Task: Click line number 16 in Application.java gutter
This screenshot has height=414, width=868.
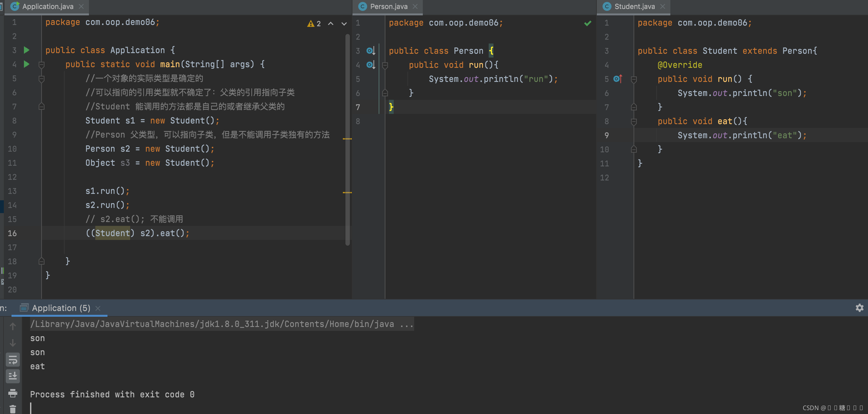Action: coord(12,233)
